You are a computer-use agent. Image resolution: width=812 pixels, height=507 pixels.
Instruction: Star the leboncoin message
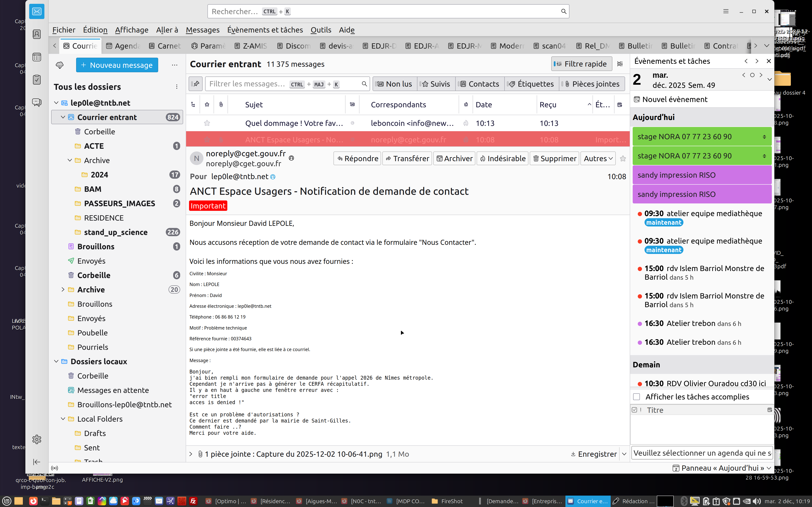(207, 123)
